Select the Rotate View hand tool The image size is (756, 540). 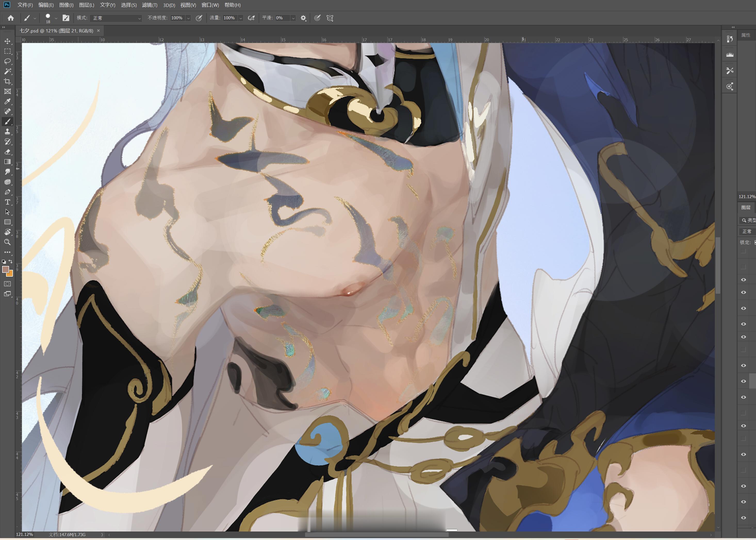click(x=7, y=232)
